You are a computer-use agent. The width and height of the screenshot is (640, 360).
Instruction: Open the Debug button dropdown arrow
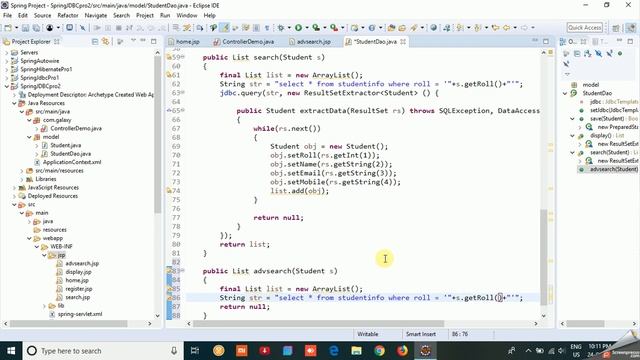click(x=289, y=28)
